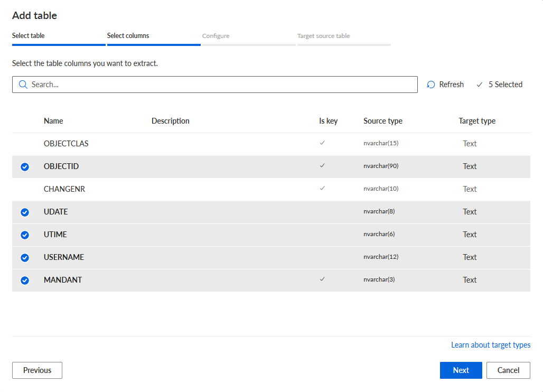Click the Name column header
543x392 pixels.
[x=53, y=121]
